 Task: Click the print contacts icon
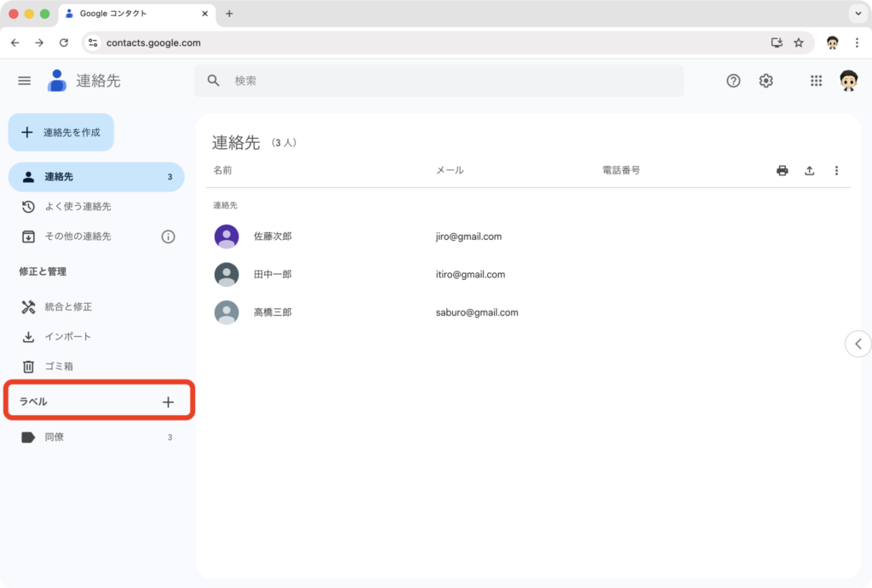pyautogui.click(x=782, y=171)
